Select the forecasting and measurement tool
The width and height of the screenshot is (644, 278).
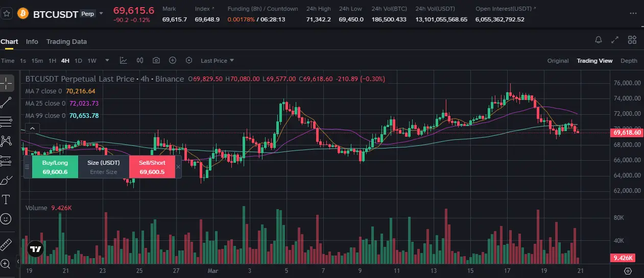(x=7, y=160)
